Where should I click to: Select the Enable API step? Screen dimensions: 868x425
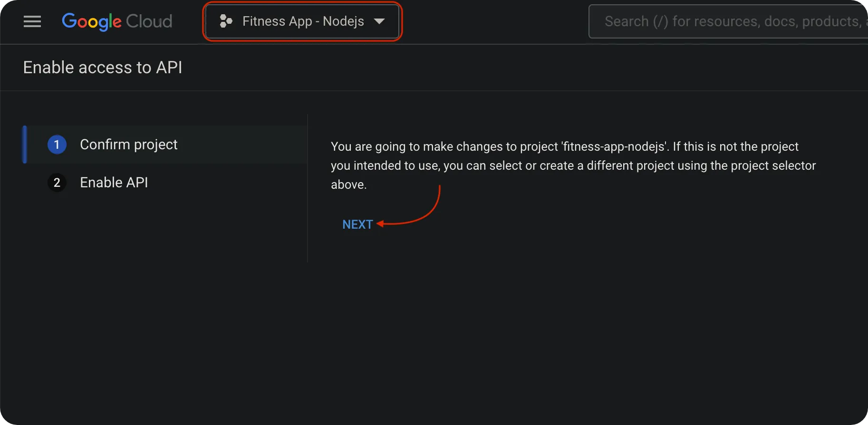pyautogui.click(x=165, y=183)
